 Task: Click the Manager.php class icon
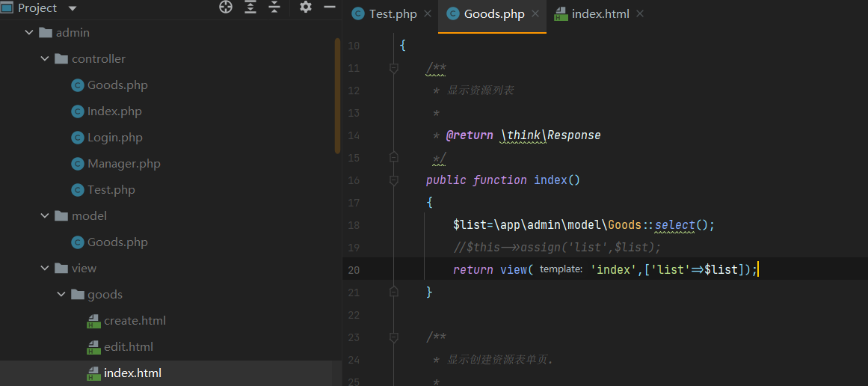[78, 164]
